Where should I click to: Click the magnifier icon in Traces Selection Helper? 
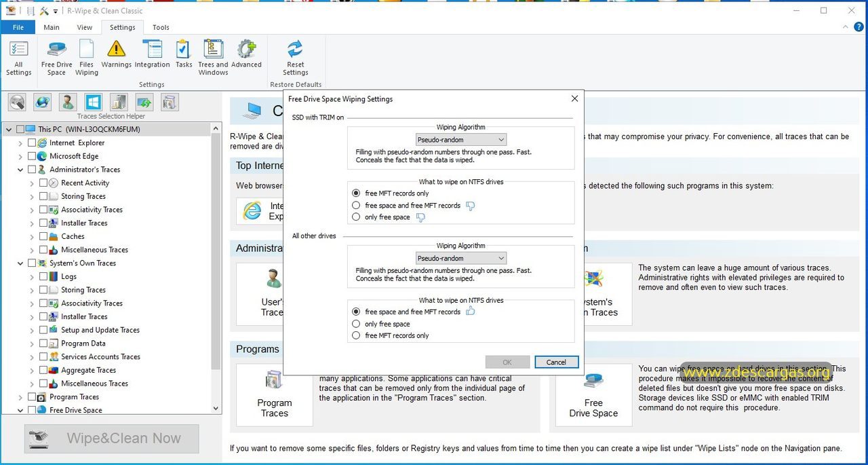tap(18, 103)
